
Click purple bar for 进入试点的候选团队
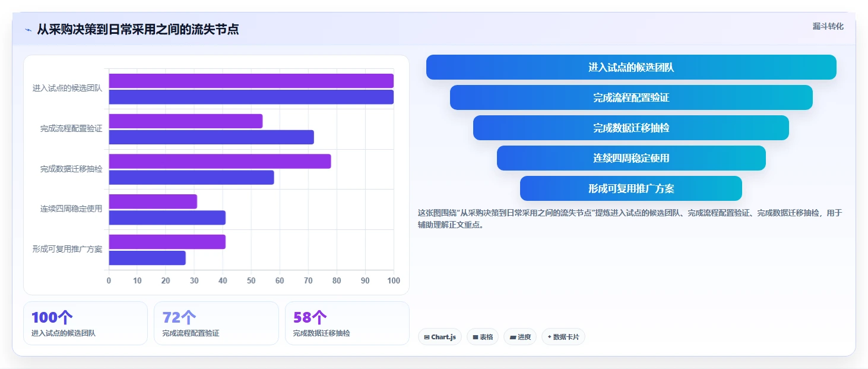[x=251, y=81]
